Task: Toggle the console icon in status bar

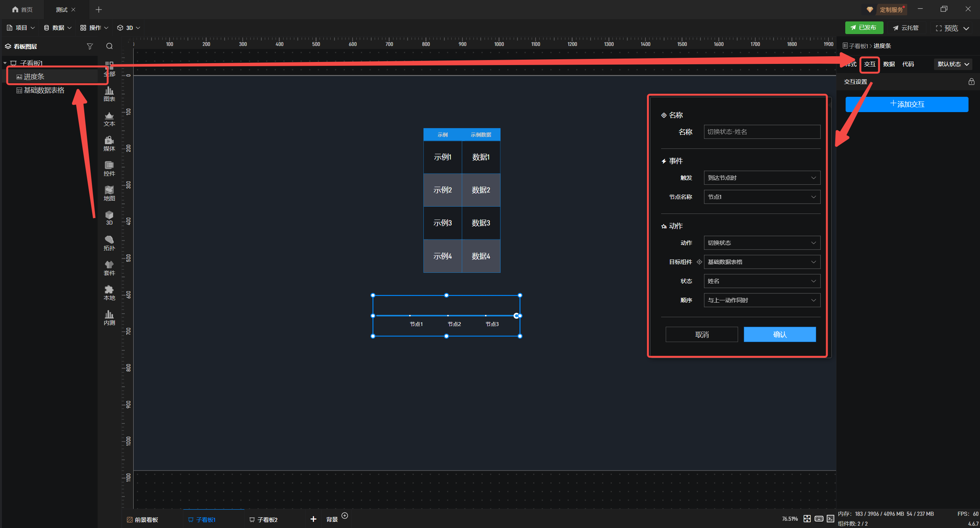Action: pyautogui.click(x=830, y=518)
